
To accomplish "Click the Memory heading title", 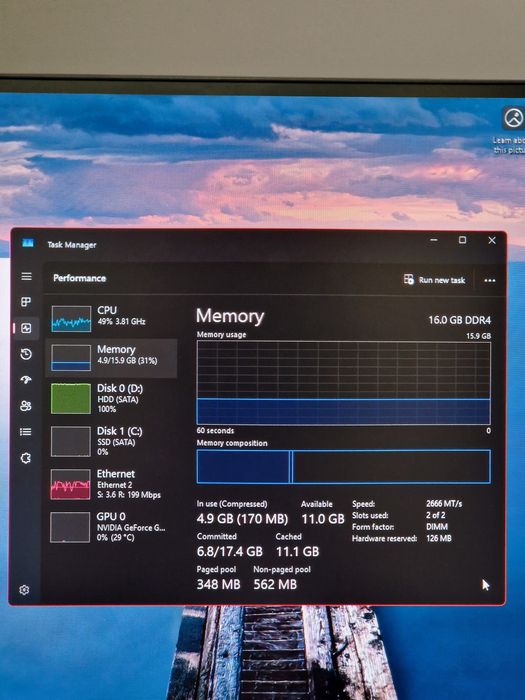I will 230,316.
